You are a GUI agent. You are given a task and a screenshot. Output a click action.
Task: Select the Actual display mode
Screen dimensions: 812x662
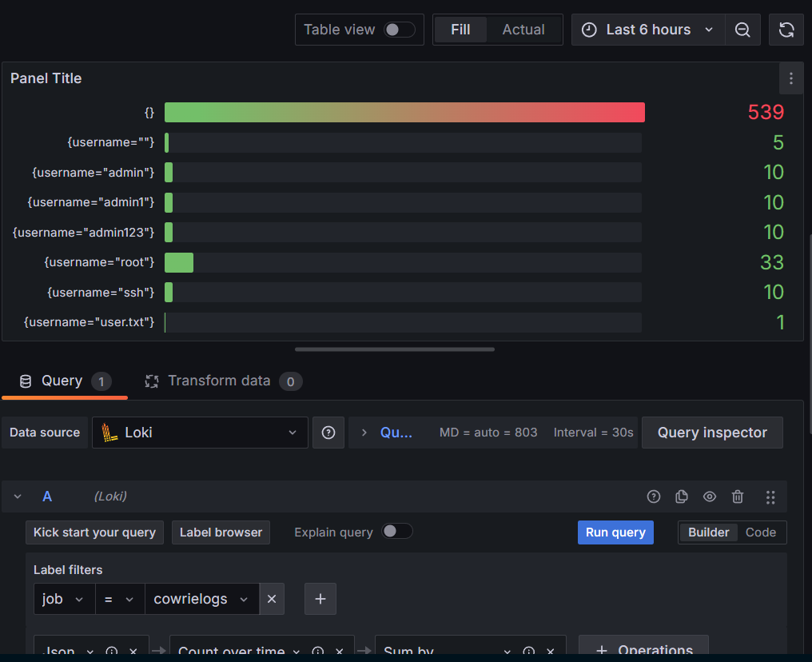pyautogui.click(x=523, y=29)
